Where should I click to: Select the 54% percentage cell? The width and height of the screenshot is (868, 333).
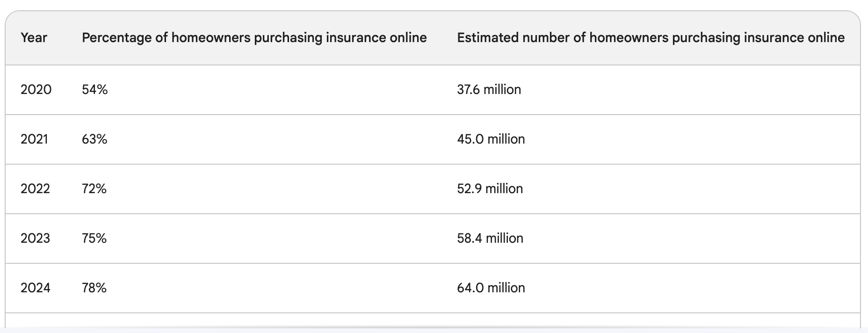coord(94,90)
